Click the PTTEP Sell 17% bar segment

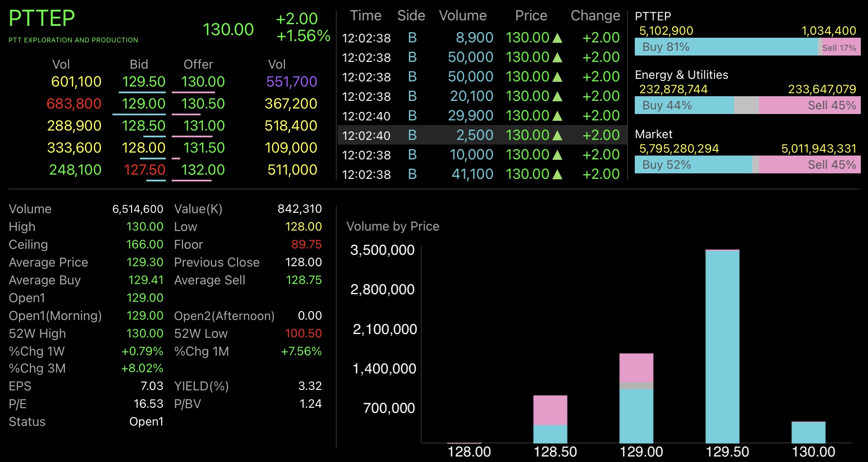(x=841, y=47)
